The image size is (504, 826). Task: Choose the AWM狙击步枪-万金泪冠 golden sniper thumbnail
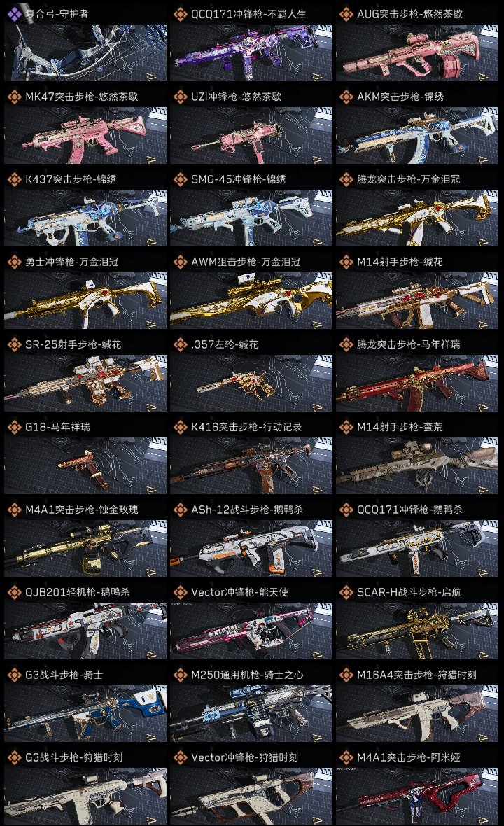251,301
